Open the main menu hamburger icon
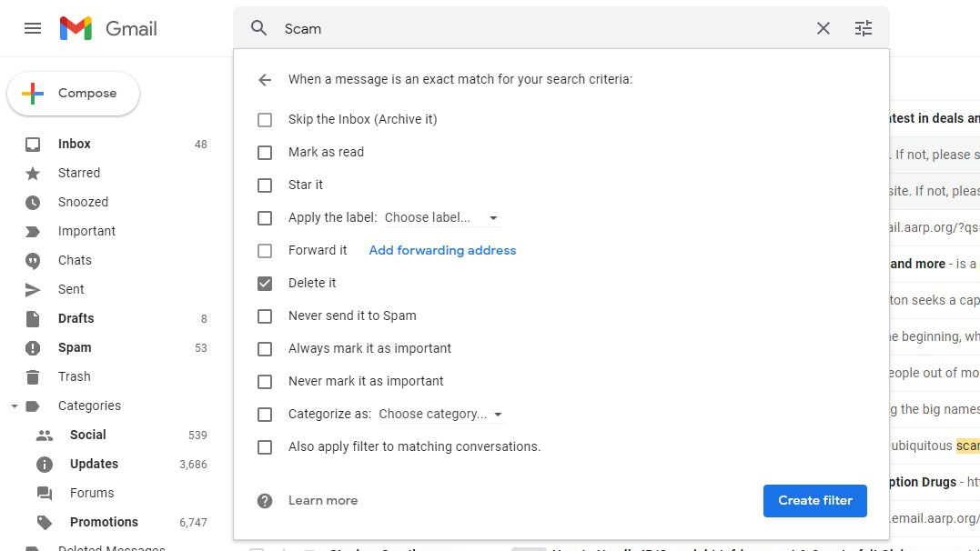 click(33, 28)
